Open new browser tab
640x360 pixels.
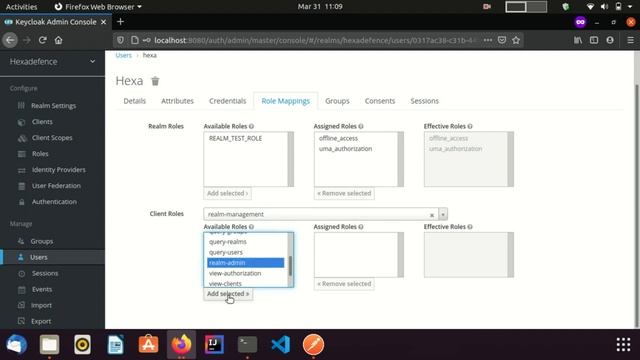pos(120,22)
